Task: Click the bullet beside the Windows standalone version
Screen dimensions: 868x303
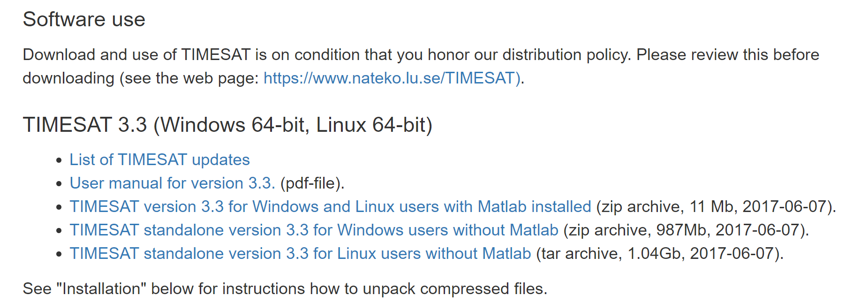Action: click(x=59, y=231)
